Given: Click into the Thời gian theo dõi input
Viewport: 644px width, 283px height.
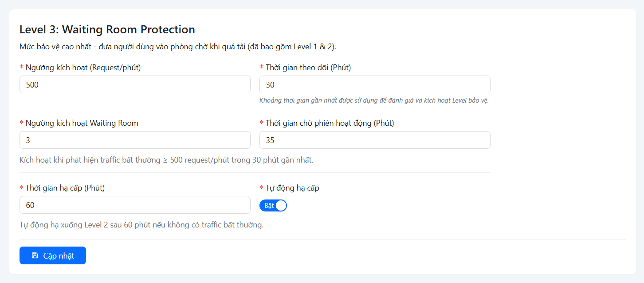Looking at the screenshot, I should pos(375,84).
